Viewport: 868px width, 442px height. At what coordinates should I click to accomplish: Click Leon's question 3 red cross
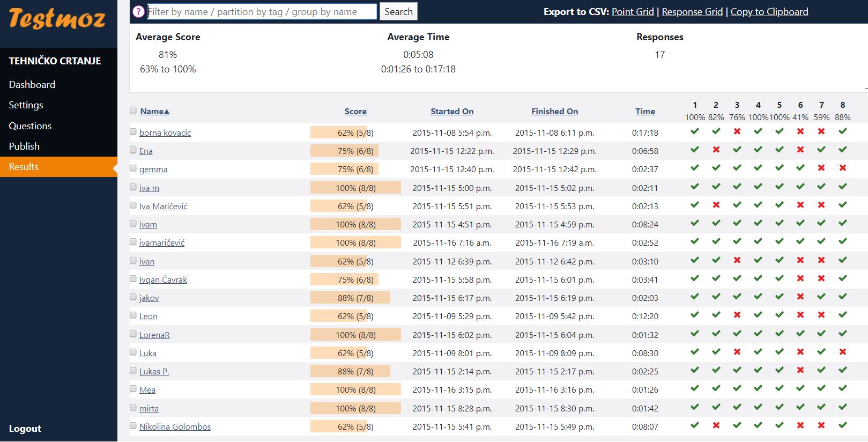click(737, 315)
